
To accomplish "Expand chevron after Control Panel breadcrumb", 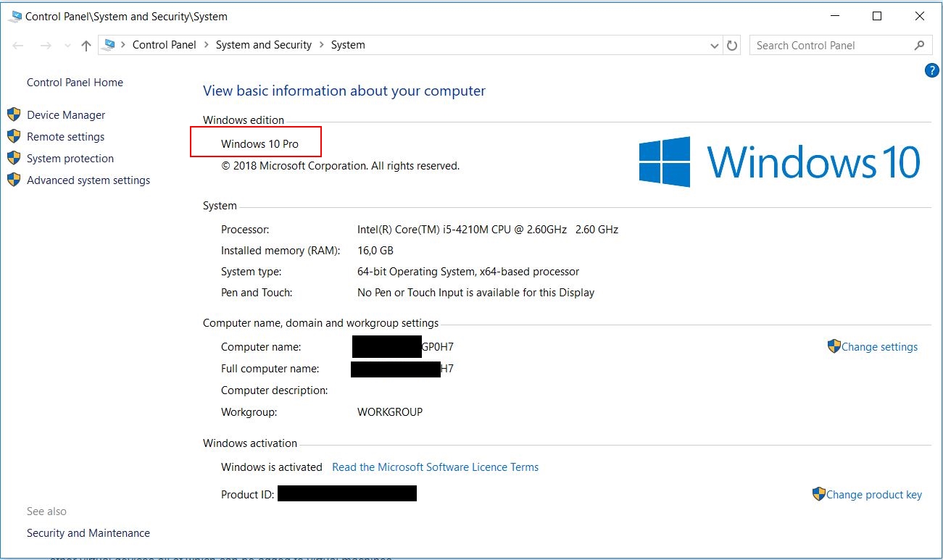I will 206,45.
